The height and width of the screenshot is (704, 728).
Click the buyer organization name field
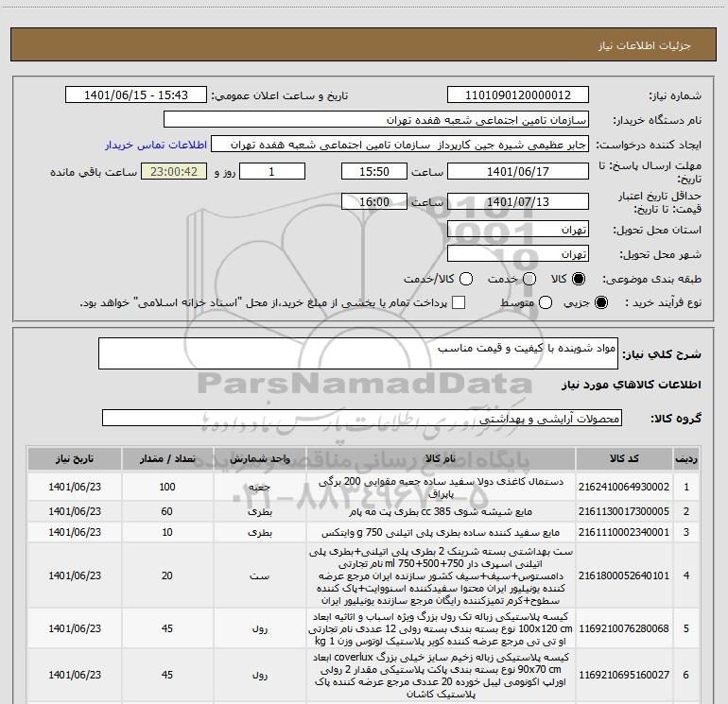pos(376,119)
